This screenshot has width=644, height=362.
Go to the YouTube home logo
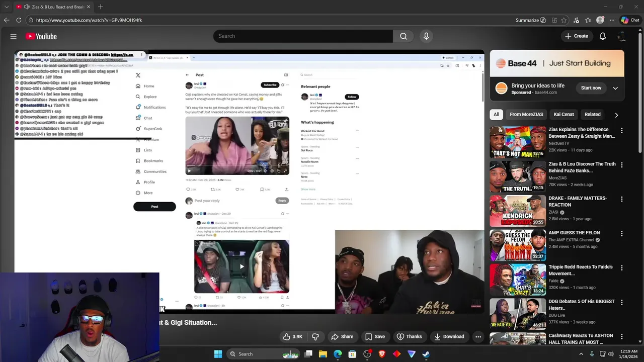click(x=41, y=36)
